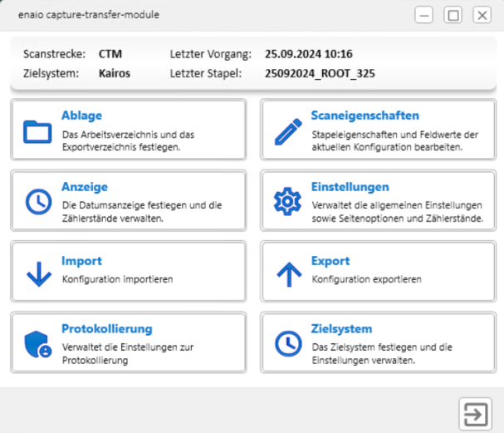Click the folder icon on the Ablage tile
Viewport: 504px width, 433px height.
pyautogui.click(x=37, y=130)
